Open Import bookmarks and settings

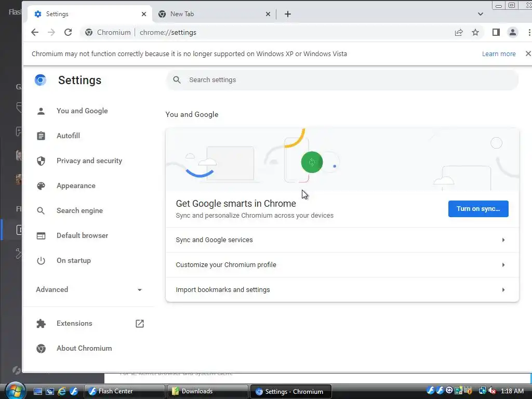(342, 290)
